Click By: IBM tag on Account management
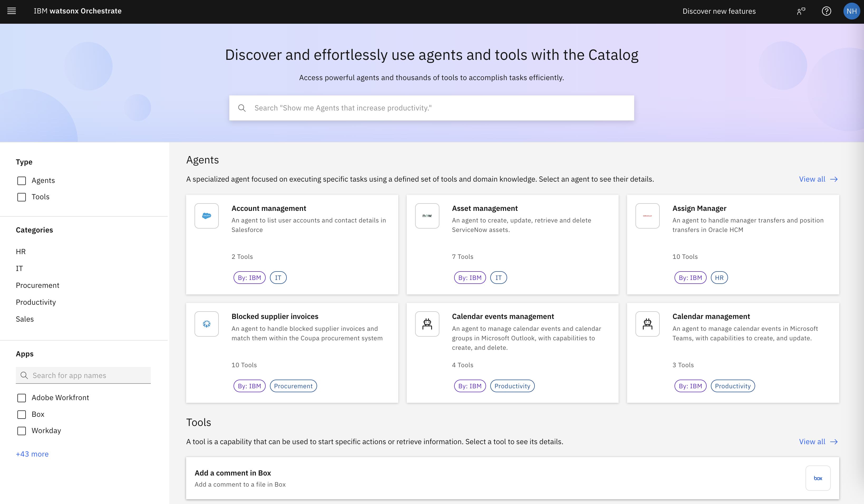 [250, 278]
